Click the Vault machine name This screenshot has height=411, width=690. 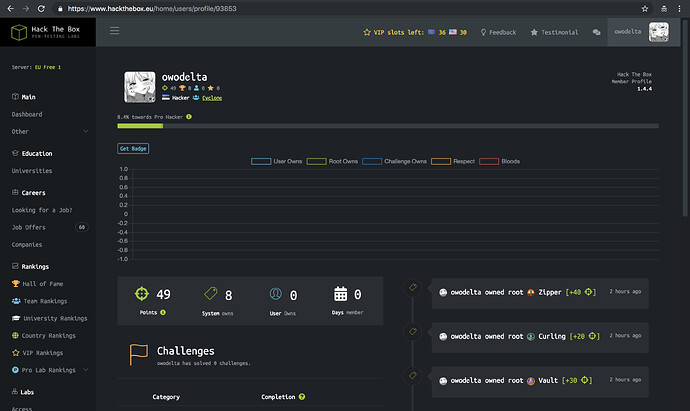tap(548, 381)
